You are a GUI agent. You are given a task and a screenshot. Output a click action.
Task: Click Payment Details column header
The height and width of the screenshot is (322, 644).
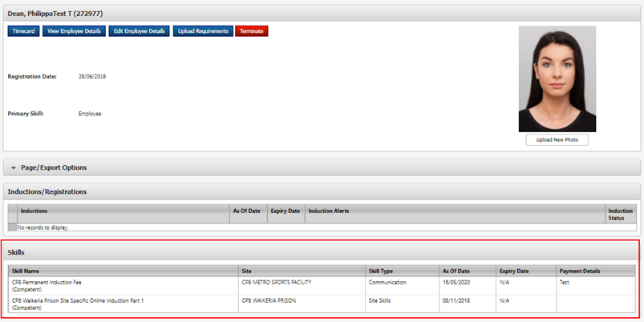pos(580,271)
